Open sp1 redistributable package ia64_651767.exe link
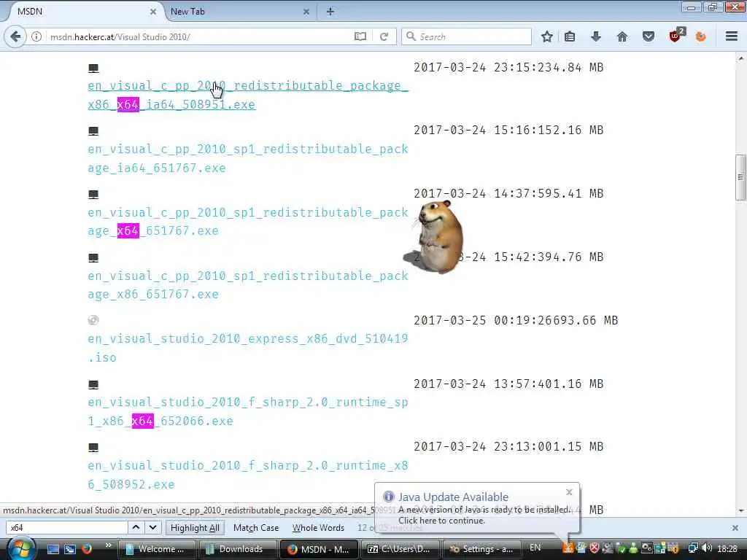This screenshot has width=747, height=560. pos(248,158)
